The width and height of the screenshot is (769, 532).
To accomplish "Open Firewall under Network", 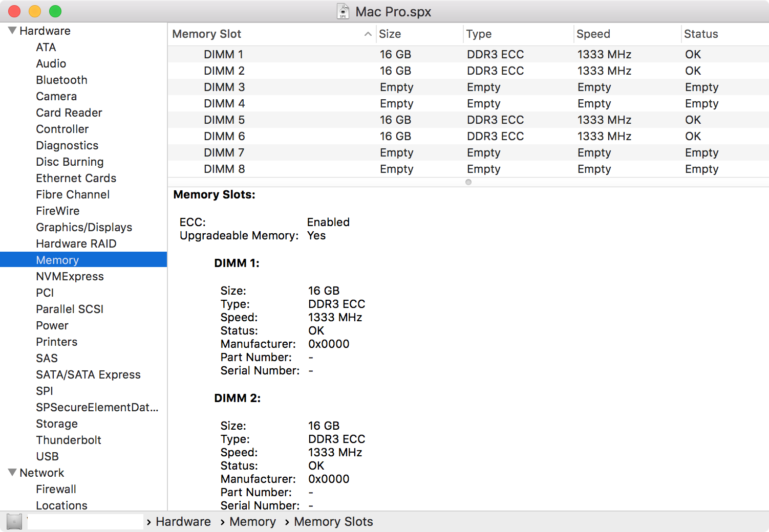I will 56,489.
